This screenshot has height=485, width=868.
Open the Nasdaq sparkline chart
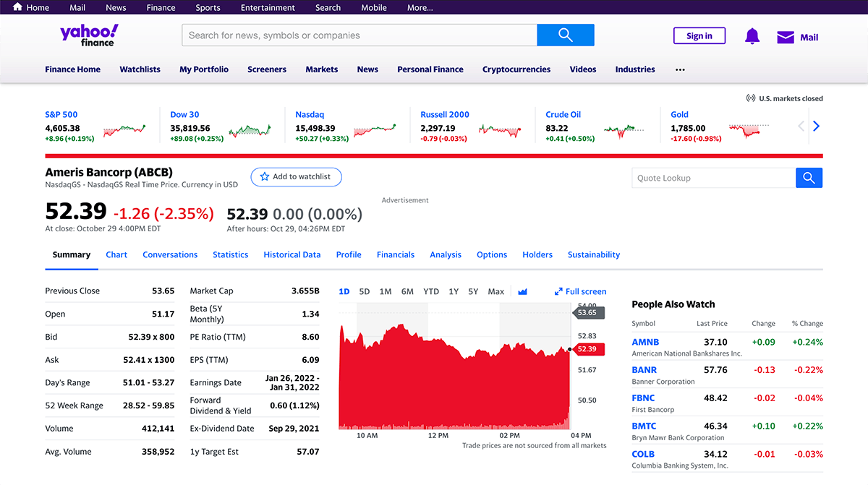[375, 131]
